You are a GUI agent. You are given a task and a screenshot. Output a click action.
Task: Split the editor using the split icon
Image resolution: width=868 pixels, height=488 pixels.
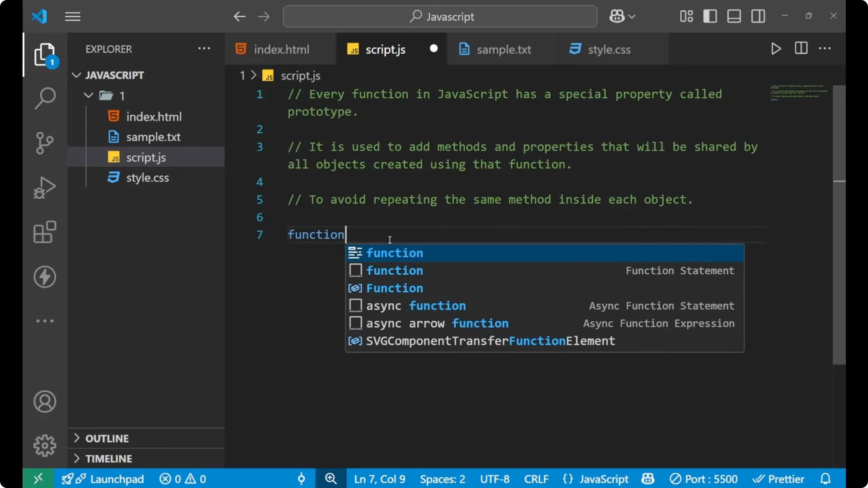[801, 49]
